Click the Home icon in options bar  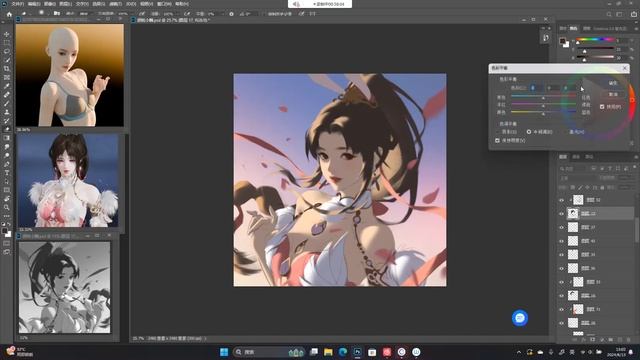pos(9,14)
